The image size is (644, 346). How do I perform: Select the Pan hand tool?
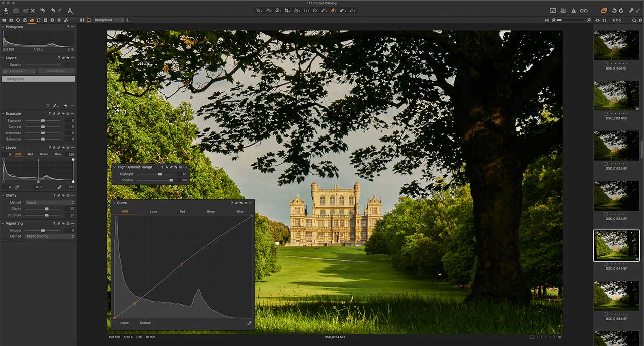pyautogui.click(x=268, y=10)
